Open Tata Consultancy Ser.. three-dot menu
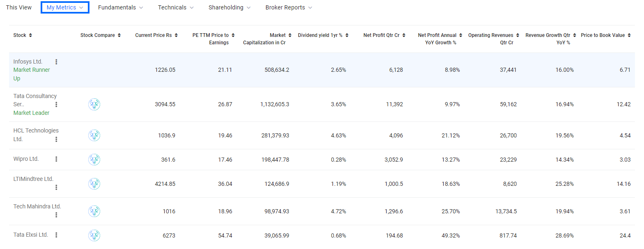This screenshot has width=644, height=249. click(x=56, y=105)
